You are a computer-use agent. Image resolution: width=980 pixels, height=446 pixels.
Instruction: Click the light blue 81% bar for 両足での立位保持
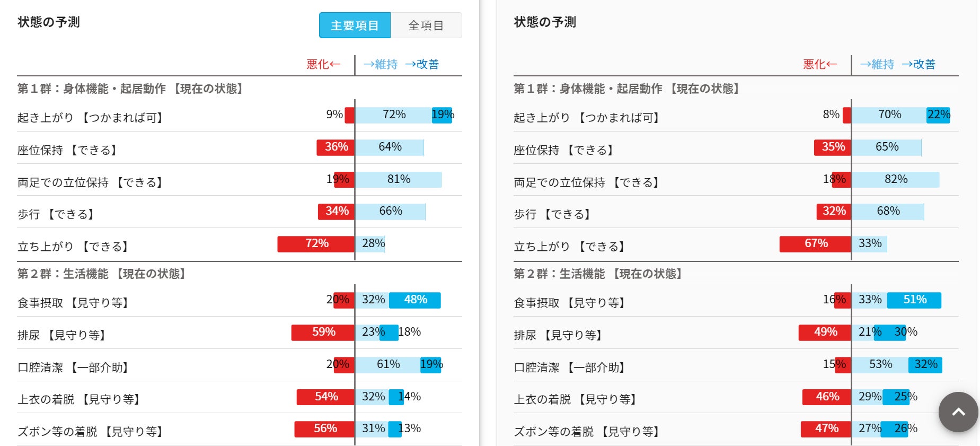click(398, 180)
